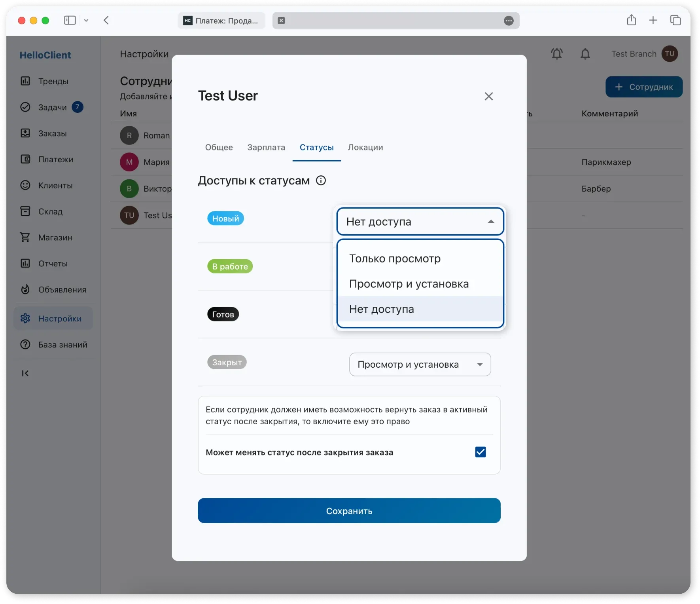
Task: Collapse the sidebar with the arrow icon
Action: [x=25, y=373]
